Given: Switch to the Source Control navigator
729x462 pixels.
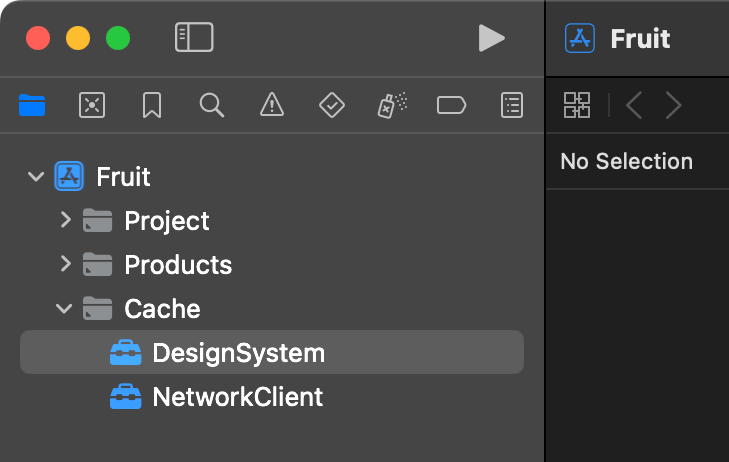Looking at the screenshot, I should [x=92, y=105].
